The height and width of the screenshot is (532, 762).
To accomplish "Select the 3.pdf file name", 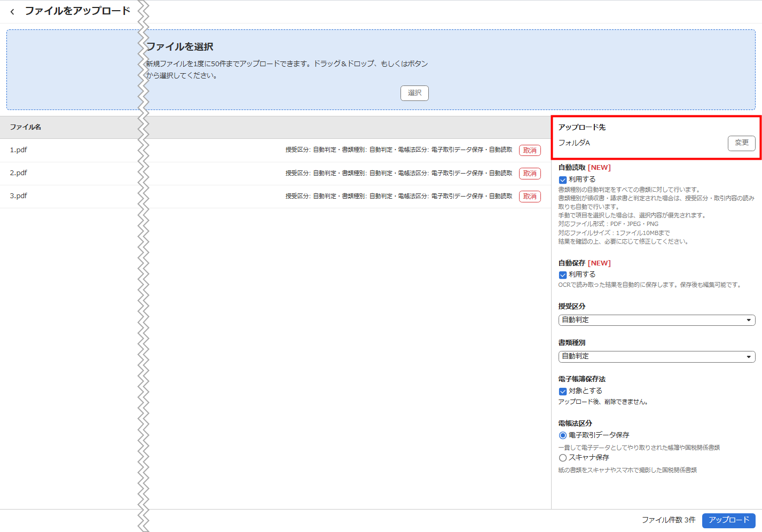I will (x=19, y=196).
